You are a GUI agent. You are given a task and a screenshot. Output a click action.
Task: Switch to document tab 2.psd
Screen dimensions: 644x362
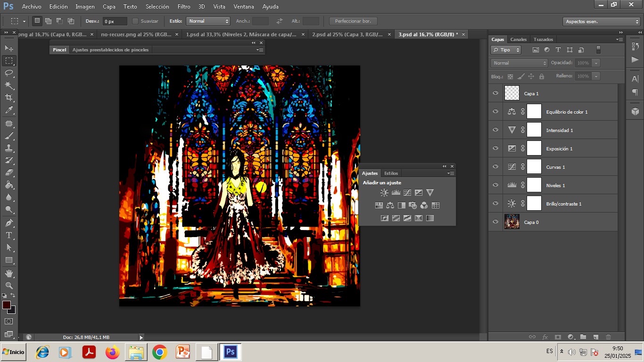pyautogui.click(x=347, y=34)
